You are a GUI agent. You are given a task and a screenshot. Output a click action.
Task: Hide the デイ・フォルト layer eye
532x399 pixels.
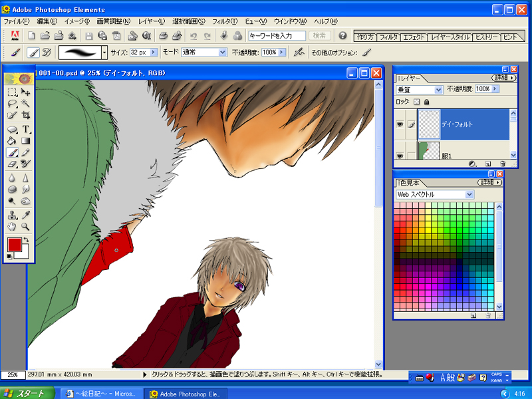pyautogui.click(x=400, y=124)
